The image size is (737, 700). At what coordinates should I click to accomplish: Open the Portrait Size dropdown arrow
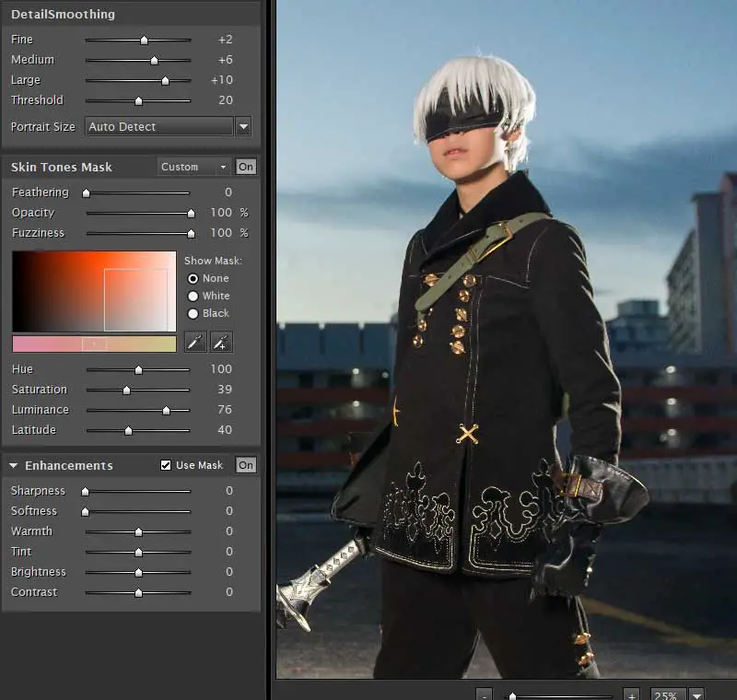pos(243,126)
